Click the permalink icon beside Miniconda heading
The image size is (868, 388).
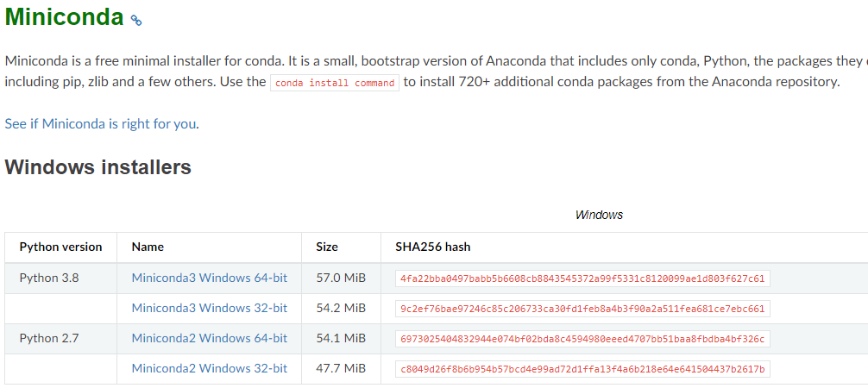coord(136,21)
